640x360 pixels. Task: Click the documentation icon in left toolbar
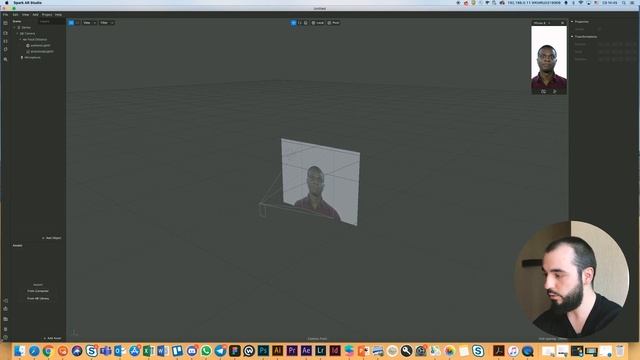coord(5,329)
